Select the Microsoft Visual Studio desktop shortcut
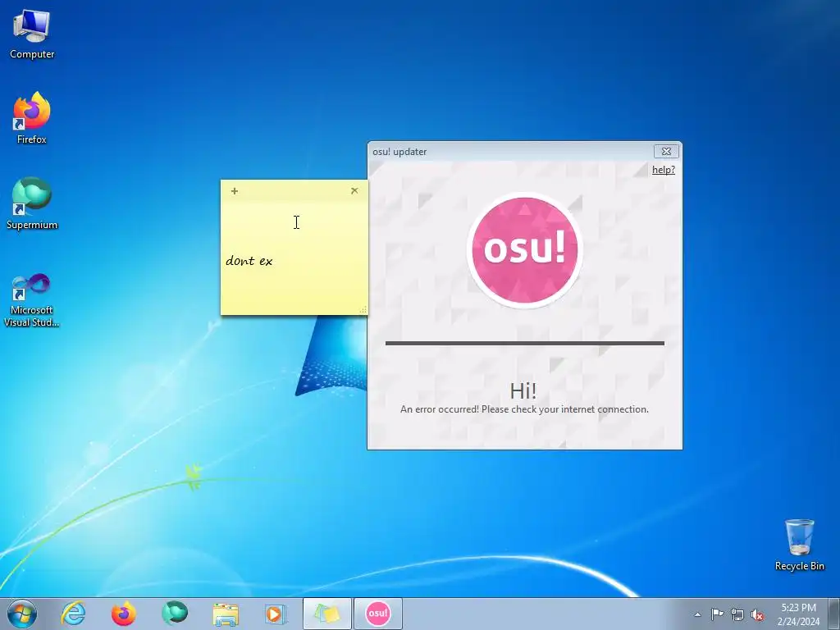The image size is (840, 630). 32,300
